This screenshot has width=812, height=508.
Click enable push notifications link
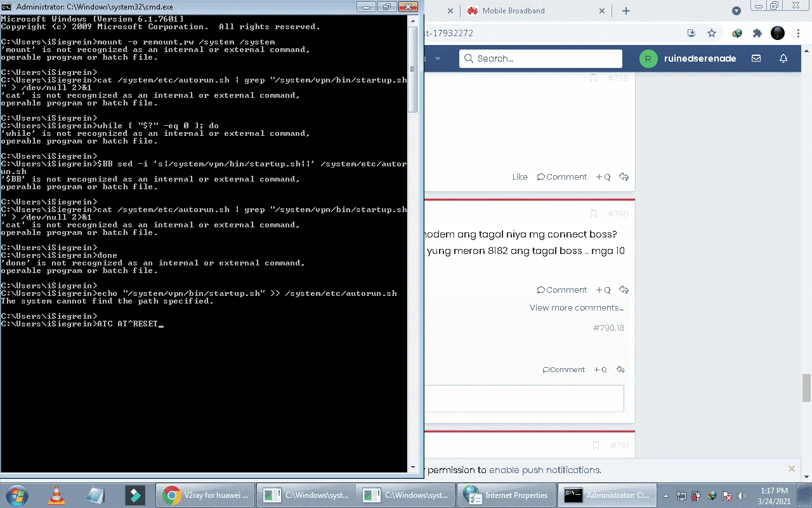pyautogui.click(x=545, y=470)
